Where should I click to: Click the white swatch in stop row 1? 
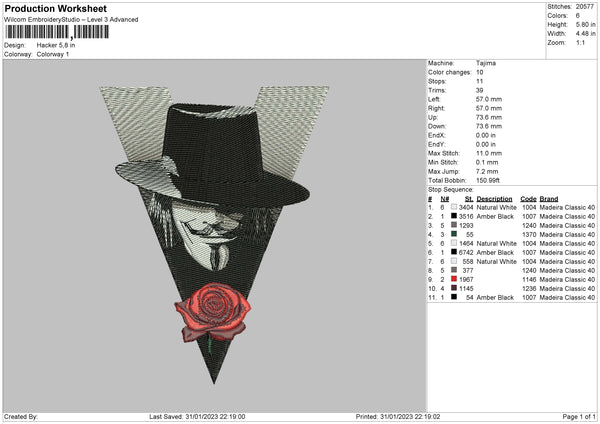coord(454,207)
